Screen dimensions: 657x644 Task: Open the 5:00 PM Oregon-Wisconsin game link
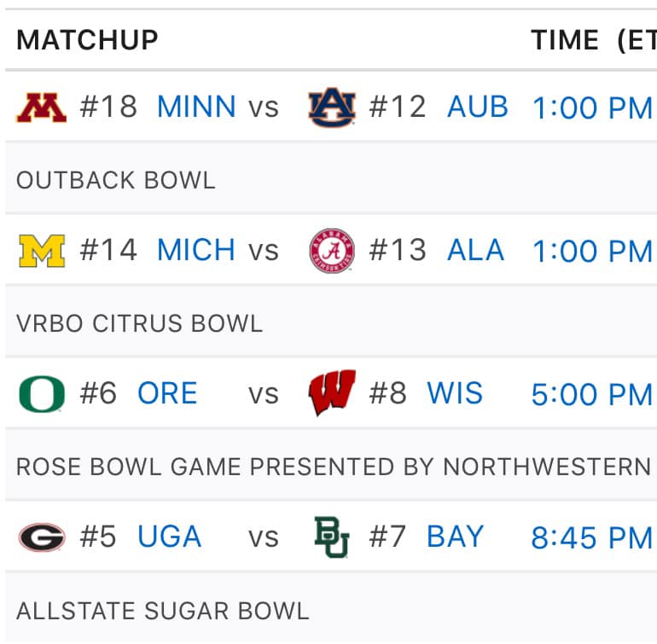[591, 395]
